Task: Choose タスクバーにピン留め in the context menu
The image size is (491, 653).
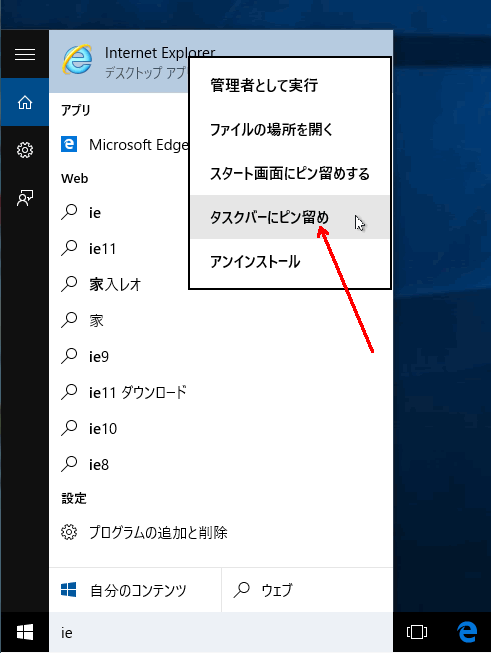Action: pyautogui.click(x=290, y=217)
